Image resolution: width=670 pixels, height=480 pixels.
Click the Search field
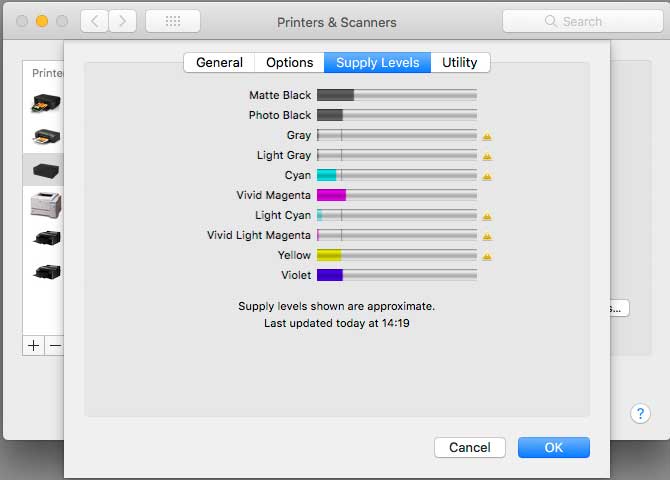(x=582, y=21)
